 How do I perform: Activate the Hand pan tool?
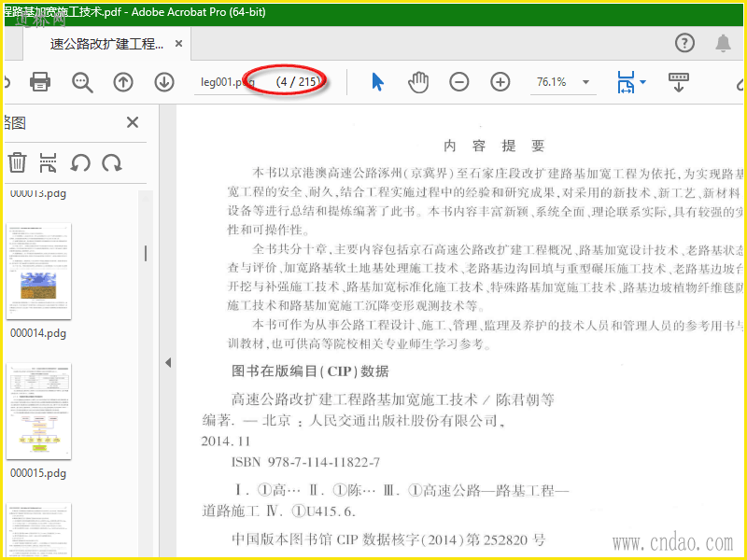pos(418,82)
